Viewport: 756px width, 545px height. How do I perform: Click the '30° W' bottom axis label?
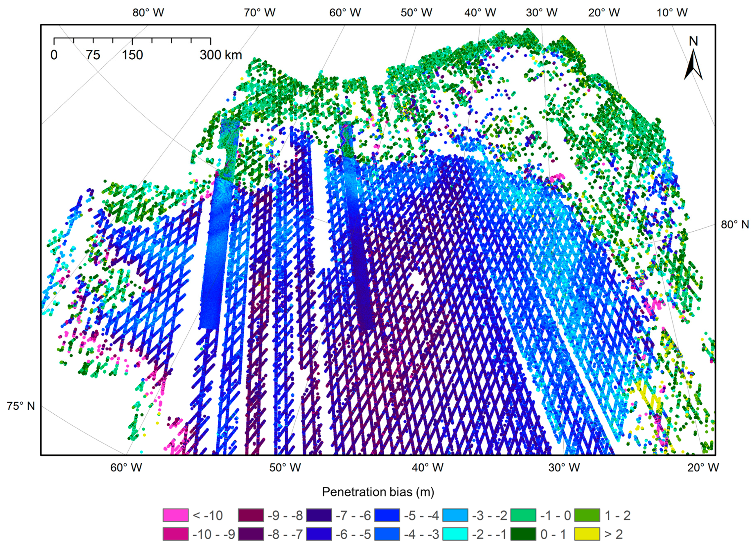564,468
